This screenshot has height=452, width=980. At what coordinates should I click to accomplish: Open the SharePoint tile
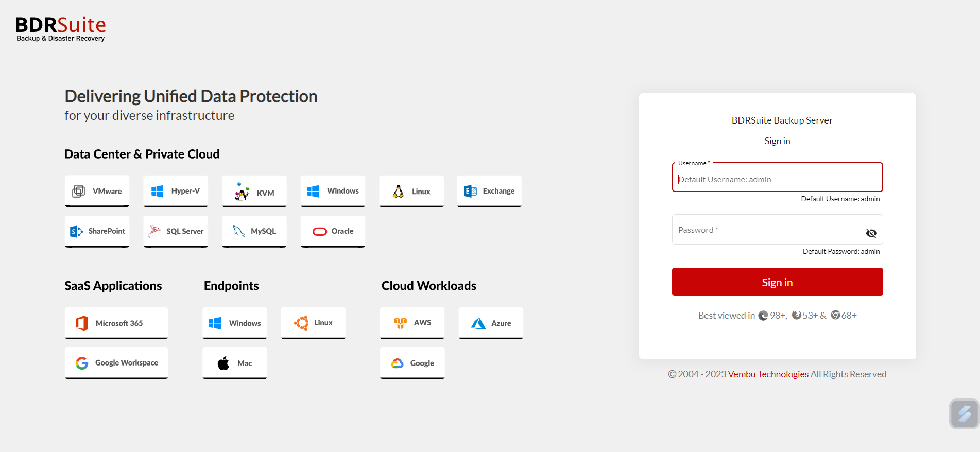click(97, 231)
